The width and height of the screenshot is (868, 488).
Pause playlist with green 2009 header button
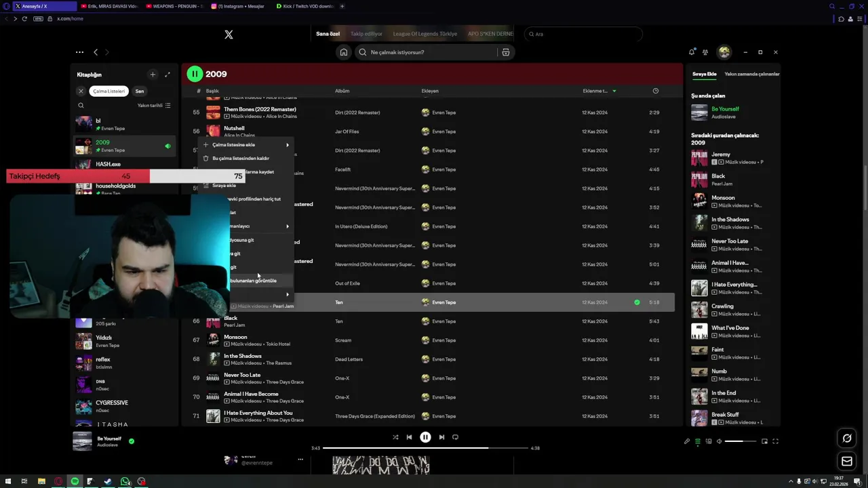click(x=195, y=74)
